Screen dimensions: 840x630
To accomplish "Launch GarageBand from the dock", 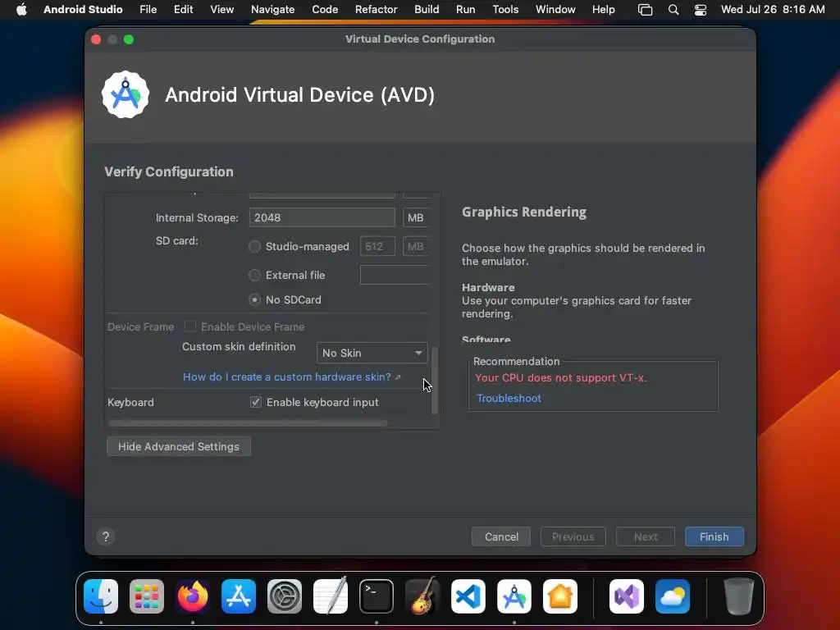I will pos(422,596).
